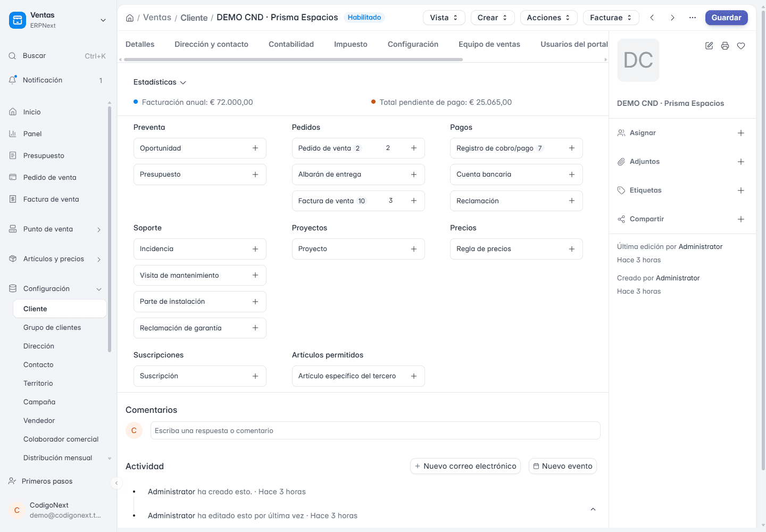The width and height of the screenshot is (766, 532).
Task: Add new Regla de precios via plus
Action: pos(572,249)
